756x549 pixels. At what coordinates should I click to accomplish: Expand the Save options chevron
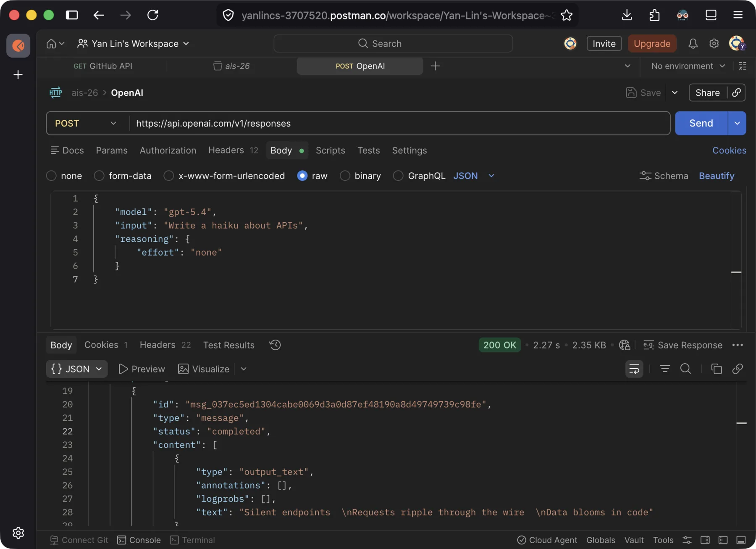click(x=675, y=92)
